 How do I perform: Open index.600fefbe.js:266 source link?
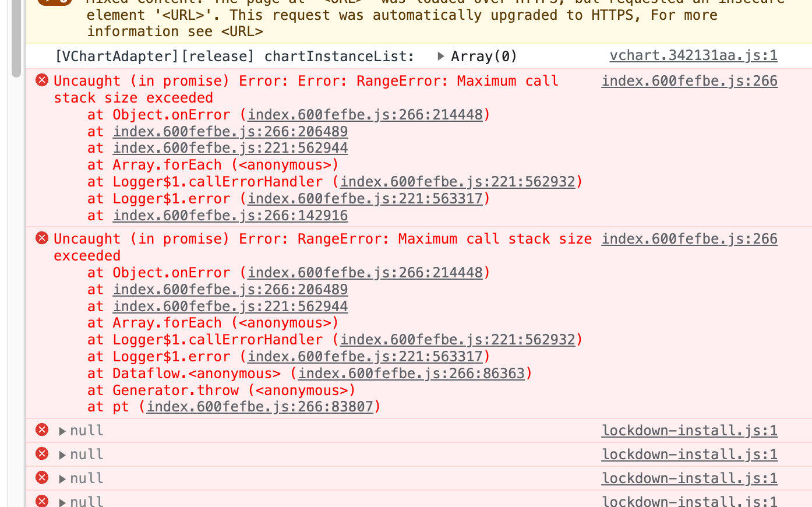pos(690,80)
